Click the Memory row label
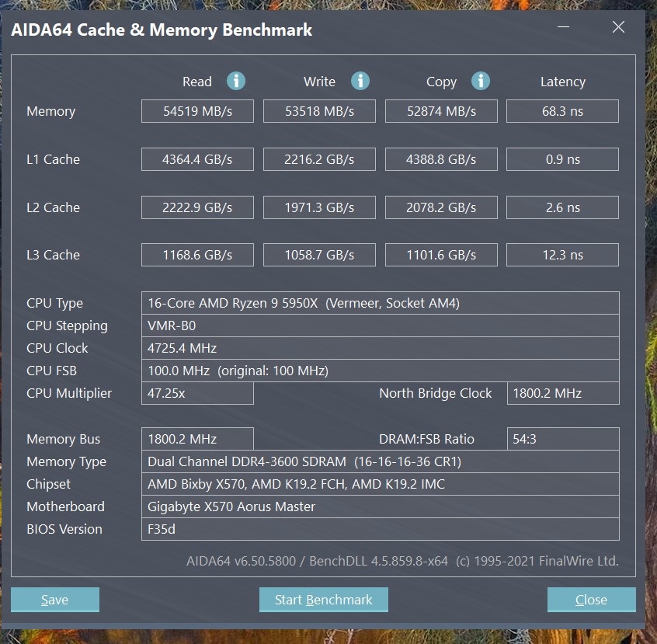 click(x=50, y=112)
